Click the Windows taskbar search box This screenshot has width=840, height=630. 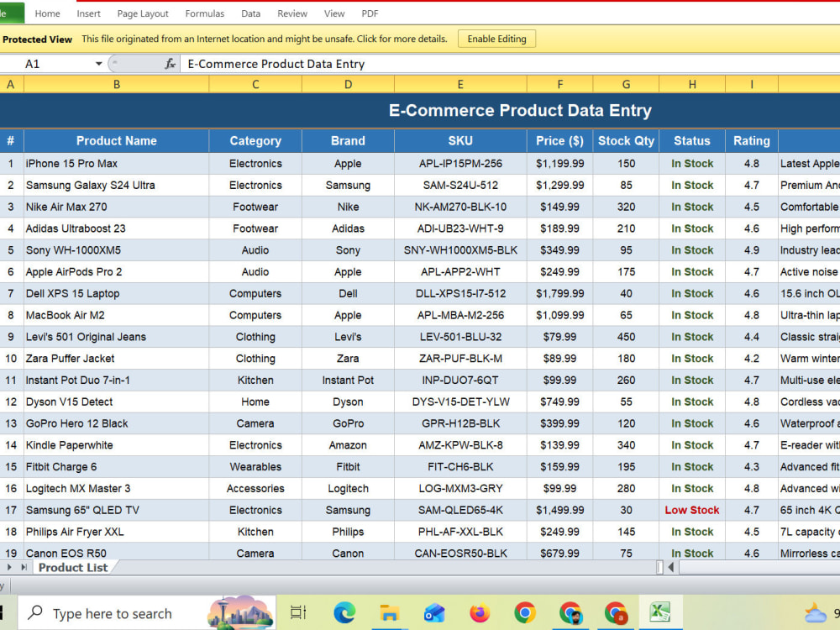[147, 613]
